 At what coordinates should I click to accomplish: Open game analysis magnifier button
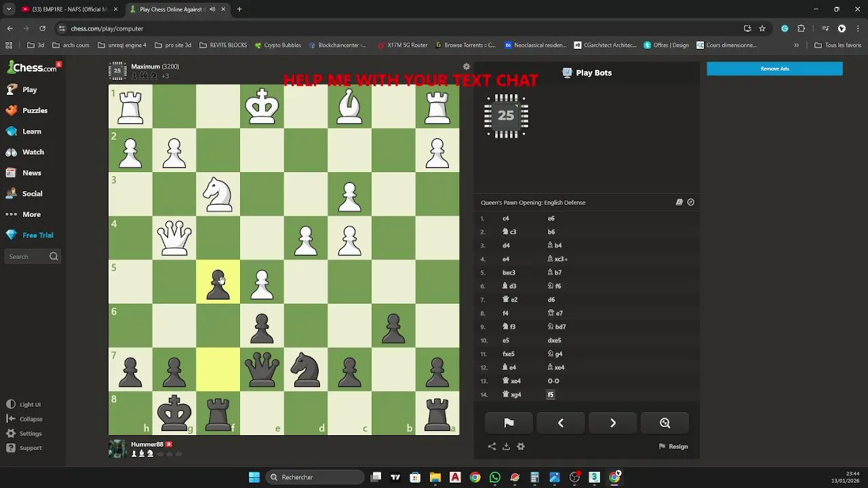[x=665, y=423]
